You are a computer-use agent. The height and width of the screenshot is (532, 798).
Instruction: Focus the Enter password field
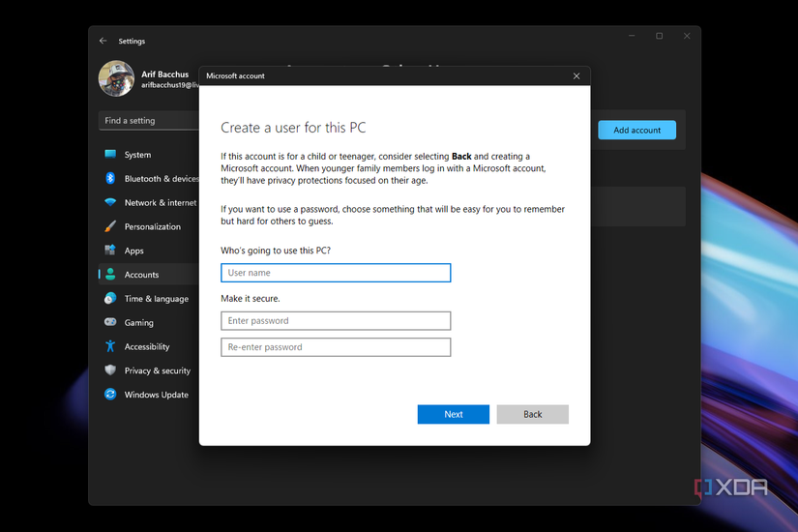coord(336,321)
